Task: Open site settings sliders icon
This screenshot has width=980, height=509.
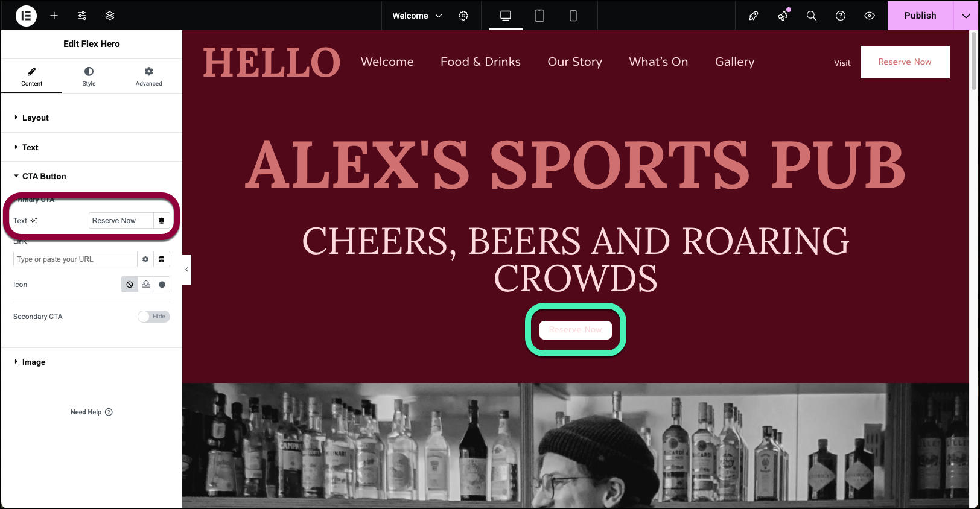Action: click(82, 16)
